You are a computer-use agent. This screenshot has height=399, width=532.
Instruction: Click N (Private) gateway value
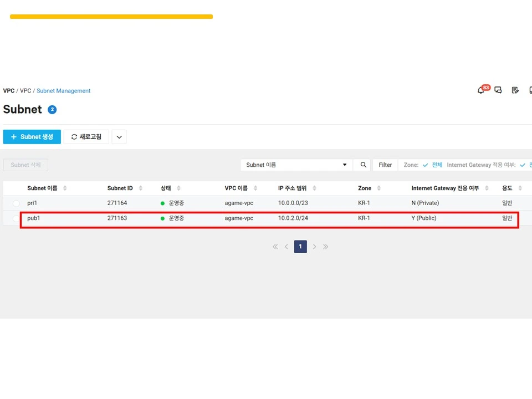pyautogui.click(x=425, y=203)
